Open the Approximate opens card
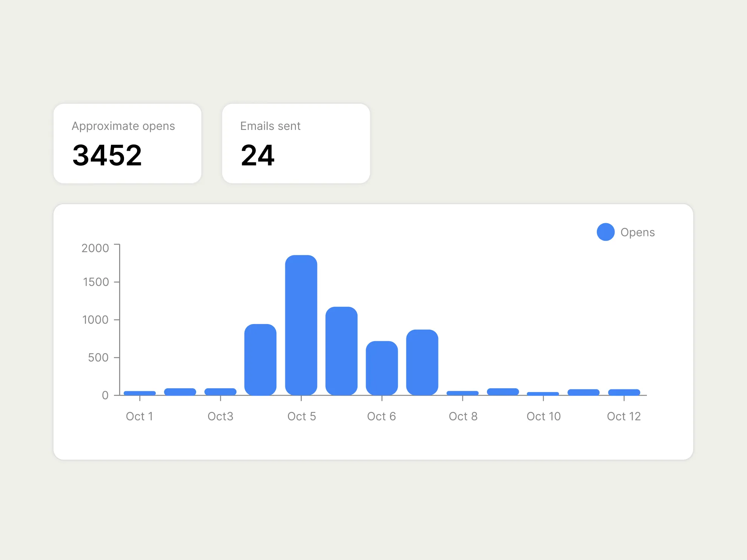The height and width of the screenshot is (560, 747). click(127, 143)
